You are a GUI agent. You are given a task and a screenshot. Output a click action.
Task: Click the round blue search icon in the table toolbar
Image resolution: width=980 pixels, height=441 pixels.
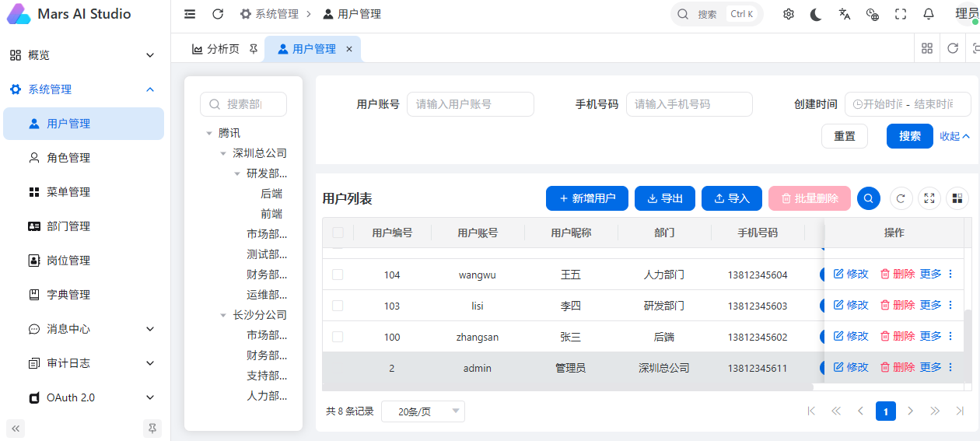869,198
